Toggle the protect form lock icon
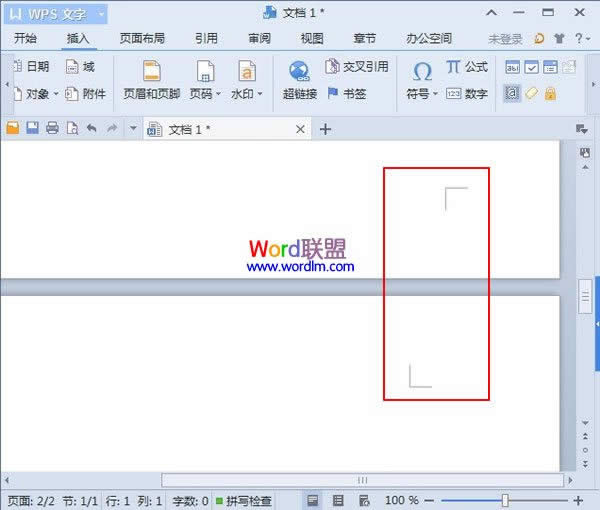 (x=550, y=93)
